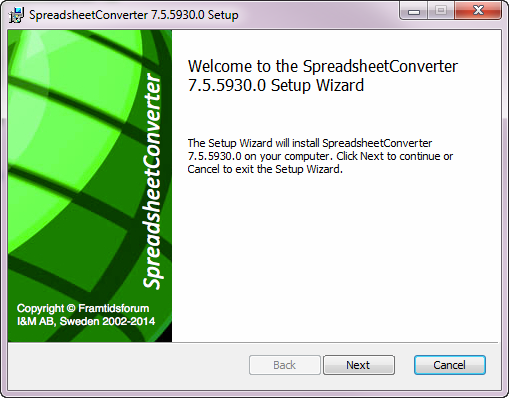Click the Copyright © Framtidsforum line
Image resolution: width=509 pixels, height=398 pixels.
pos(83,308)
